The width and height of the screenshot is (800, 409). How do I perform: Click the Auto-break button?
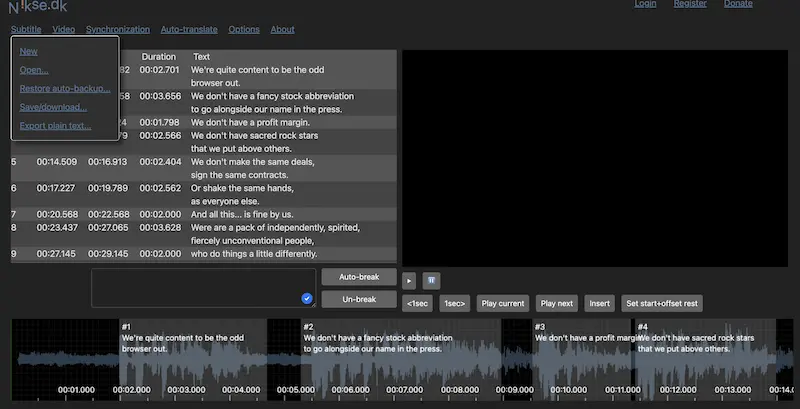click(357, 276)
